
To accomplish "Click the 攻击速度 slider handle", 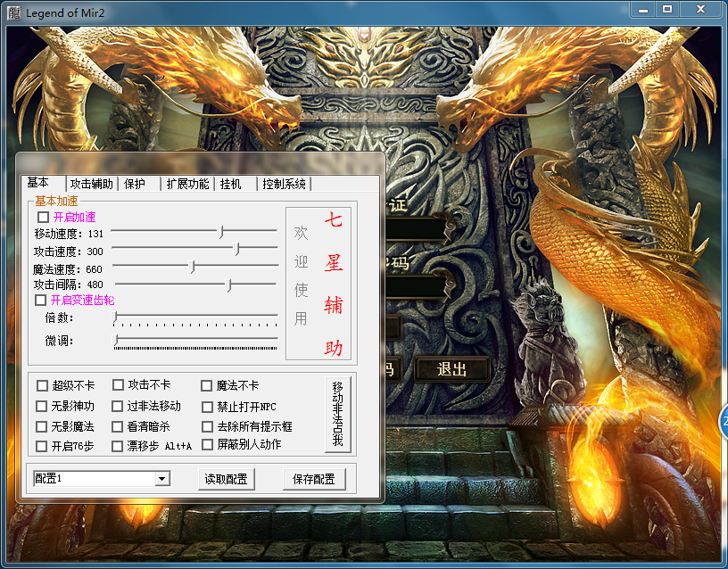I will tap(236, 249).
